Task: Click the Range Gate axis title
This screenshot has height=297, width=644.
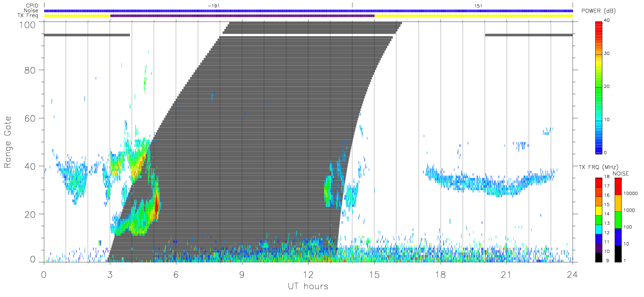Action: pos(8,141)
